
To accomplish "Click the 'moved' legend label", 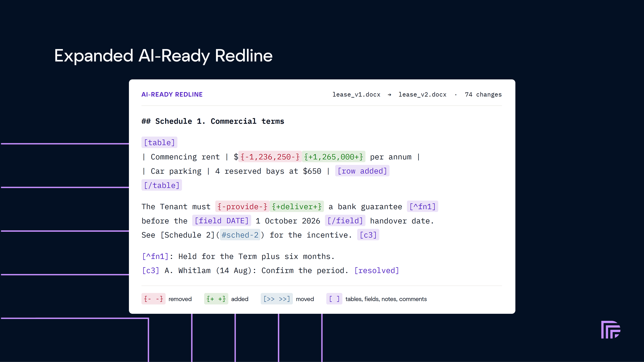I will pyautogui.click(x=305, y=299).
